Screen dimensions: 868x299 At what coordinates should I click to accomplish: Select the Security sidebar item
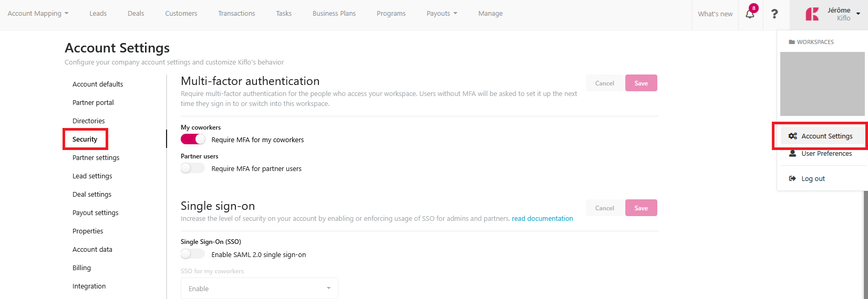(85, 139)
